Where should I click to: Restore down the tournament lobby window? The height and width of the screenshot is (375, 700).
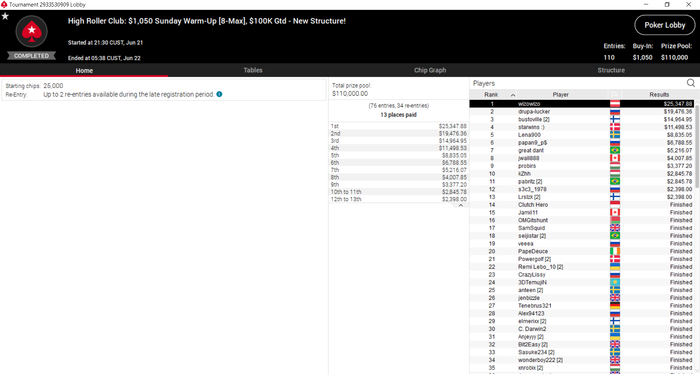pos(667,4)
